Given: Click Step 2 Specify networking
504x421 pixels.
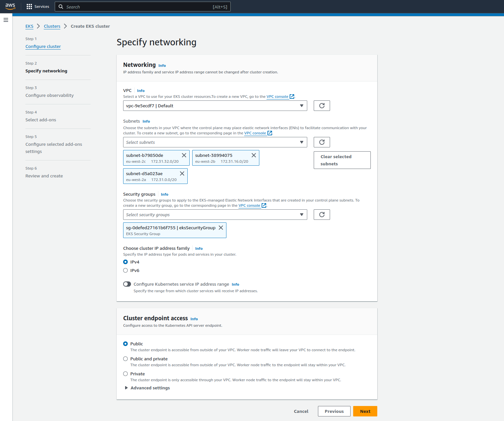Looking at the screenshot, I should coord(46,71).
